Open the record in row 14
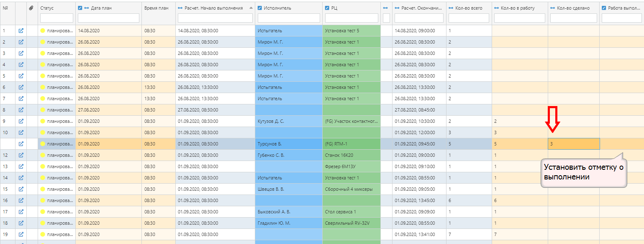Screen dimensions: 644x244 point(21,178)
